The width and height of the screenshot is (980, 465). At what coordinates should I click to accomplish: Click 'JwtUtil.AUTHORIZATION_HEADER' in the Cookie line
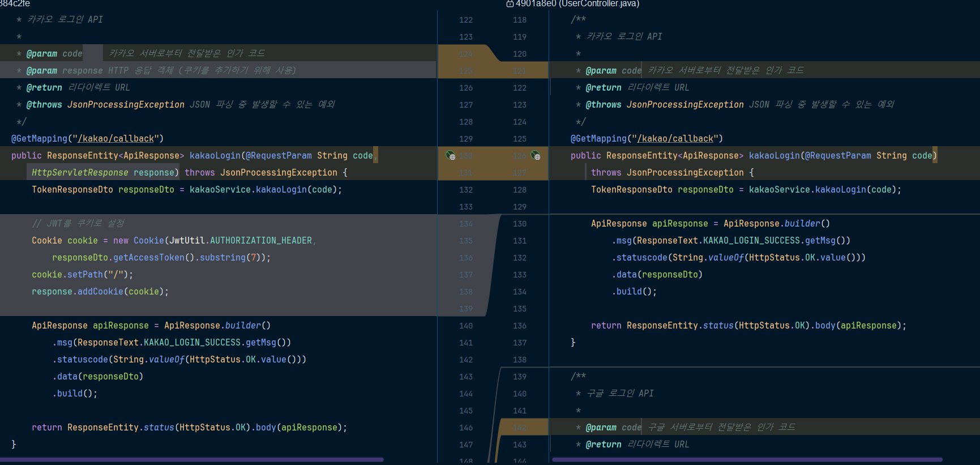click(241, 241)
